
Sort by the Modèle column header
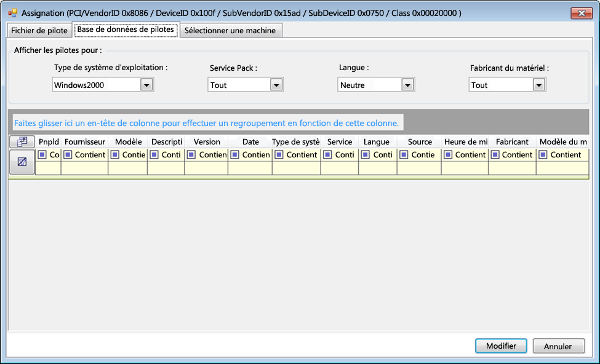(128, 142)
